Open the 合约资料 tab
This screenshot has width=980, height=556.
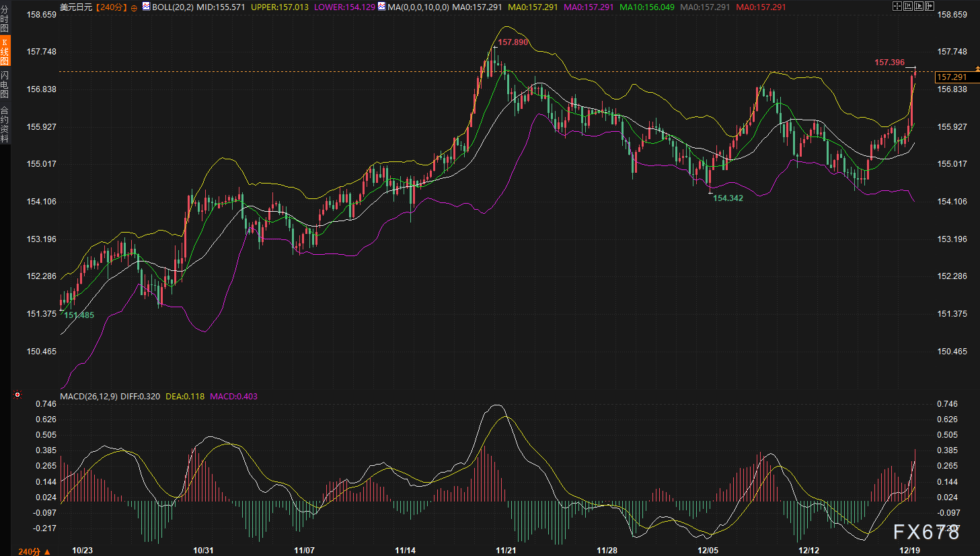tap(5, 124)
